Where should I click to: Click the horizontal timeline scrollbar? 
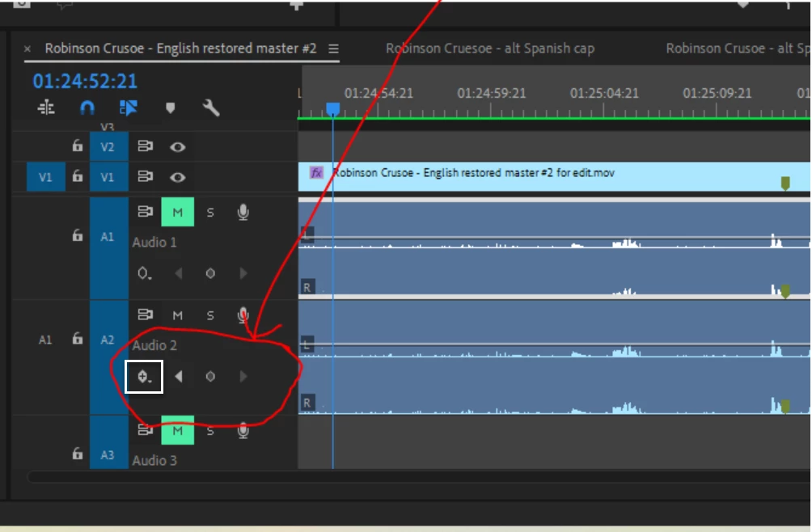[418, 477]
